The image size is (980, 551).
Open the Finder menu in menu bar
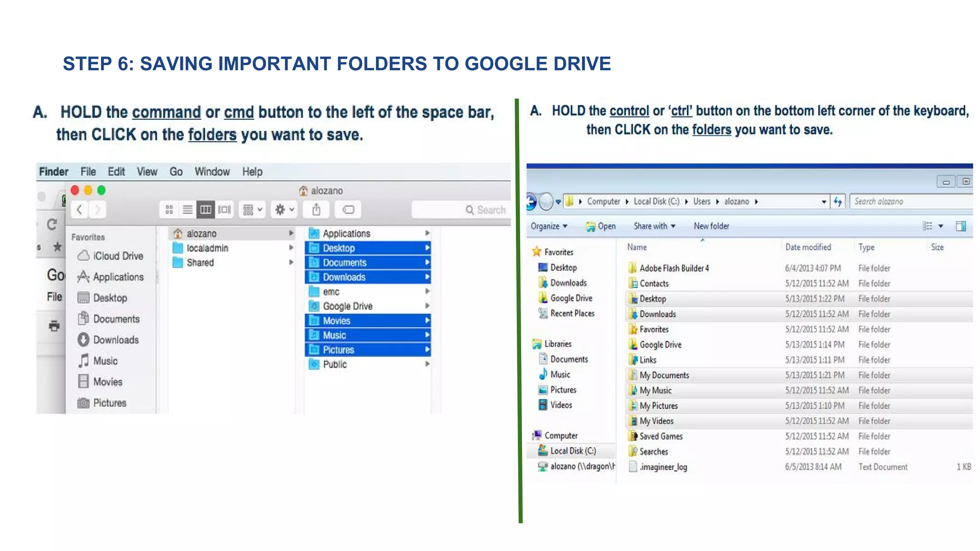click(x=54, y=172)
